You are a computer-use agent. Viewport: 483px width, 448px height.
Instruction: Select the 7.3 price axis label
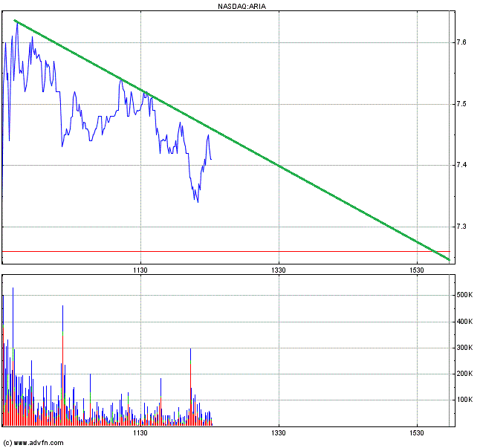(461, 227)
